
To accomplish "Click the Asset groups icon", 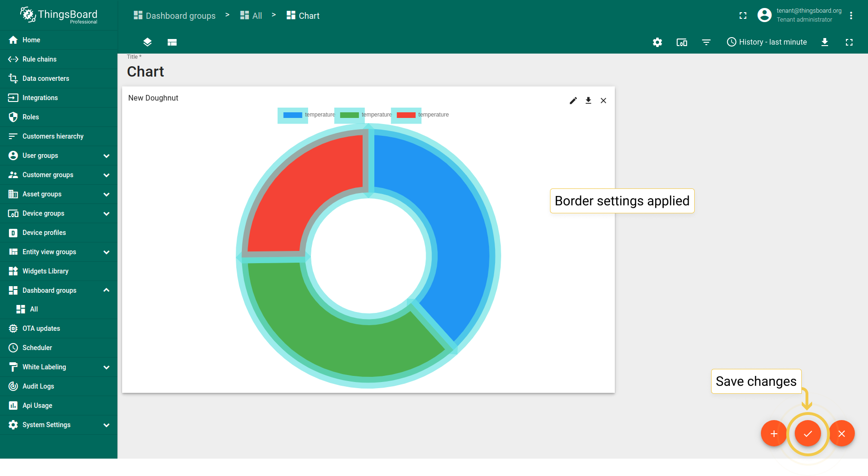I will click(x=13, y=194).
